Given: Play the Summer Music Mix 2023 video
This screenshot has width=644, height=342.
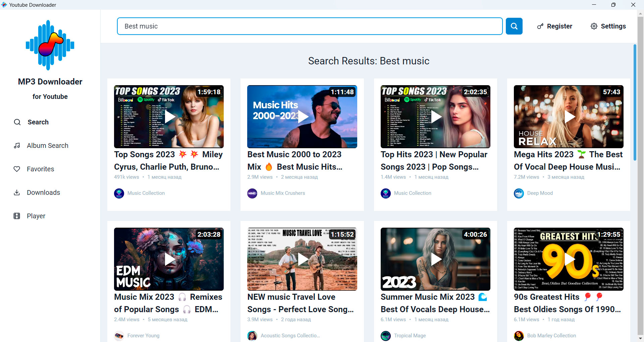Looking at the screenshot, I should pos(435,259).
